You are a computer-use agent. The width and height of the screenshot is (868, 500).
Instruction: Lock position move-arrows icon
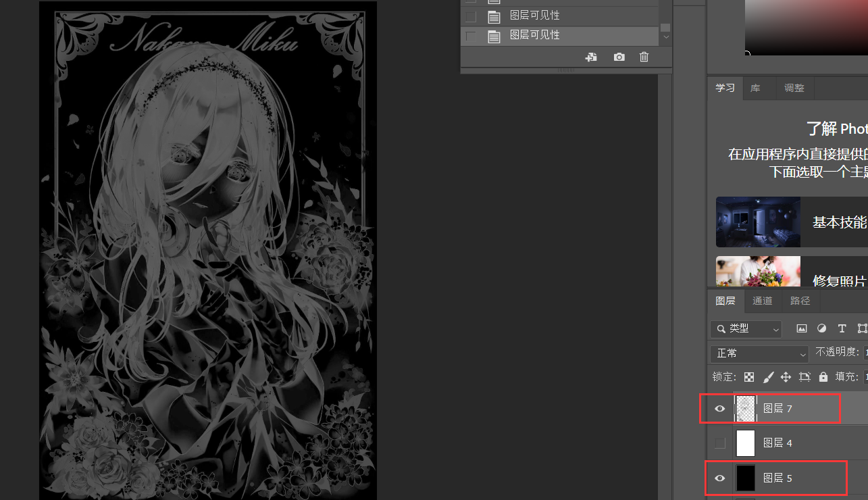[x=786, y=377]
